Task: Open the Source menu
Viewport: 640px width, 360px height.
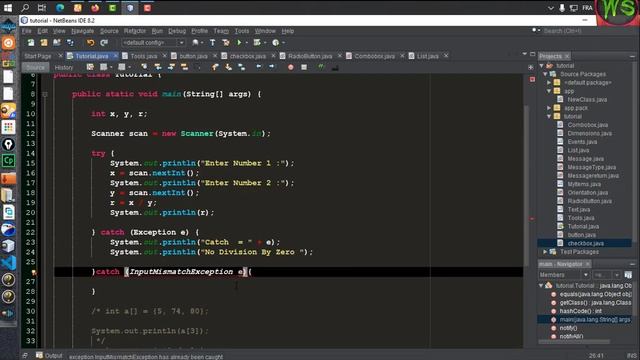Action: pos(109,31)
